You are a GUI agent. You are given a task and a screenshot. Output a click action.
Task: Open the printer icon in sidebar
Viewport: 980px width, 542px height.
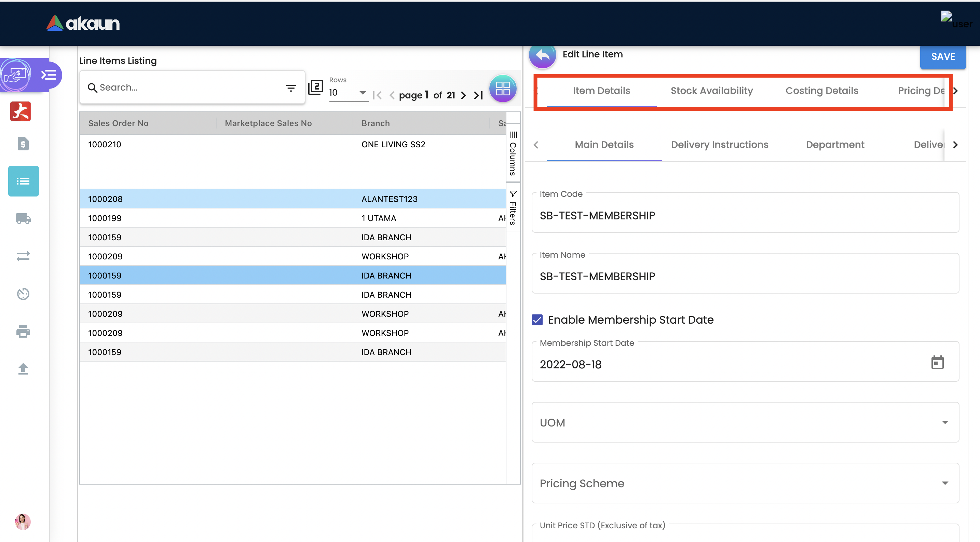coord(23,331)
